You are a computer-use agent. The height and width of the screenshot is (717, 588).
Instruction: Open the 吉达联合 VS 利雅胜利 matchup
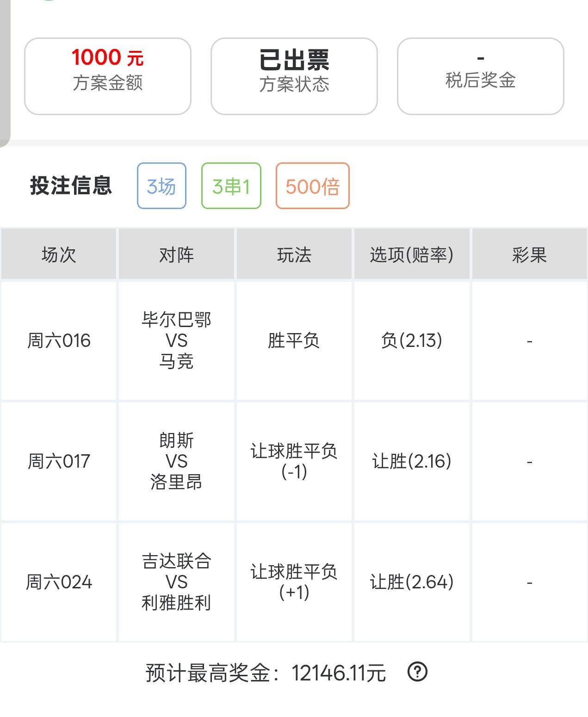(176, 582)
